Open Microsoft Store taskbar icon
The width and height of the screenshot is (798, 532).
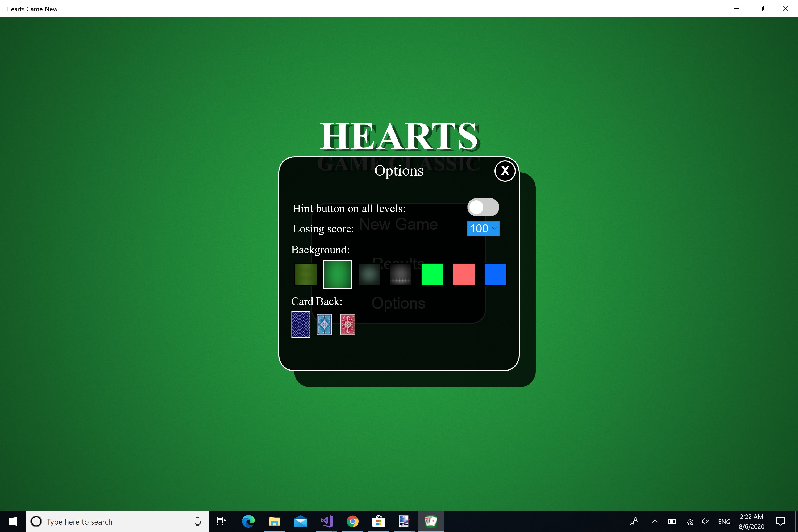(x=378, y=521)
